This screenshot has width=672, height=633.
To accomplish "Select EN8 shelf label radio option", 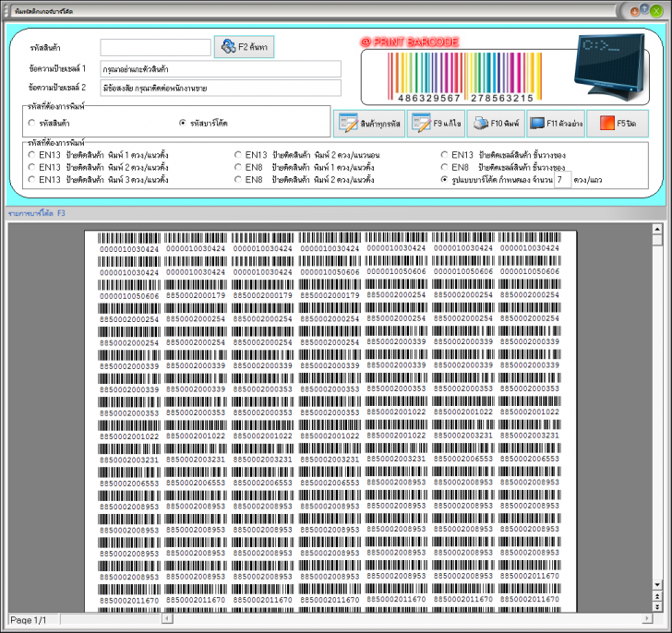I will 444,167.
